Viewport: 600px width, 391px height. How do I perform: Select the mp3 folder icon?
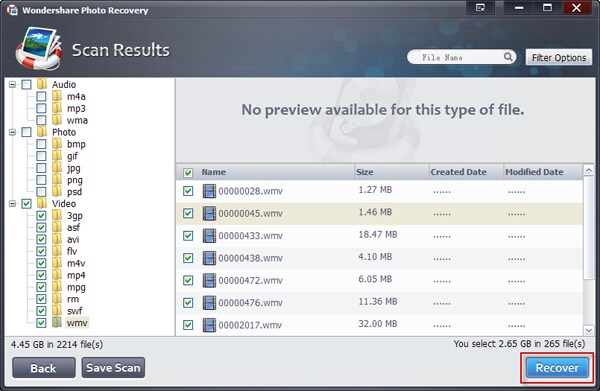[x=57, y=108]
